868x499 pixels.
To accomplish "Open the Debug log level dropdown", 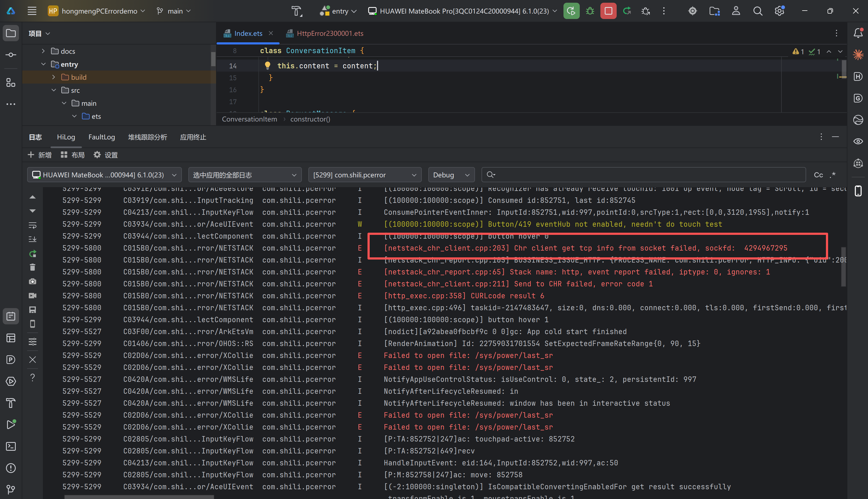I will 451,175.
